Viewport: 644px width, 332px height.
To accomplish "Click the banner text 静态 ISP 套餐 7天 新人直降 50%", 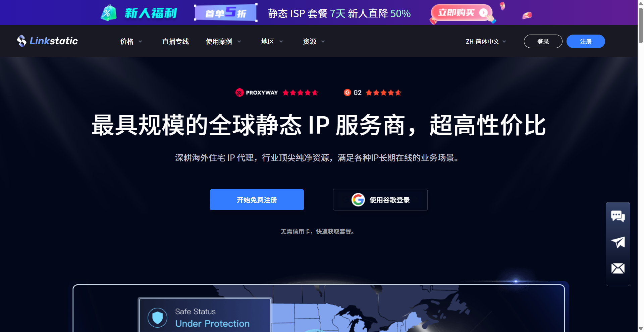I will point(339,13).
